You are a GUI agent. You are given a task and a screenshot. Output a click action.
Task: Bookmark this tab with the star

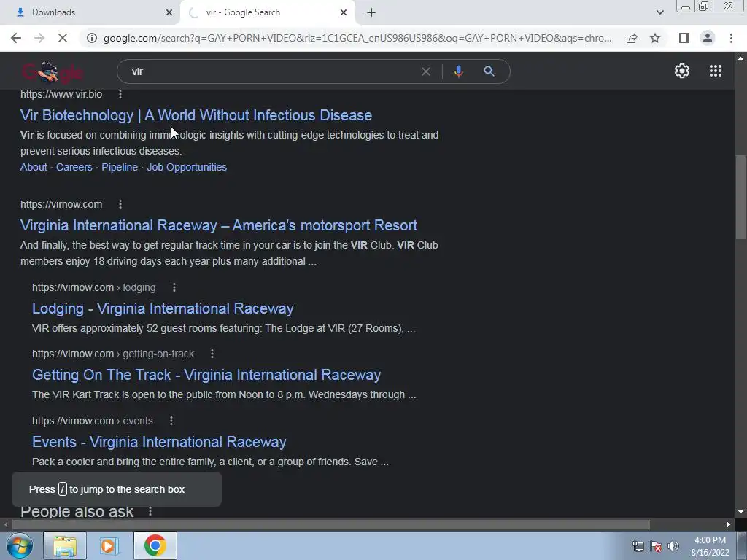(x=655, y=38)
